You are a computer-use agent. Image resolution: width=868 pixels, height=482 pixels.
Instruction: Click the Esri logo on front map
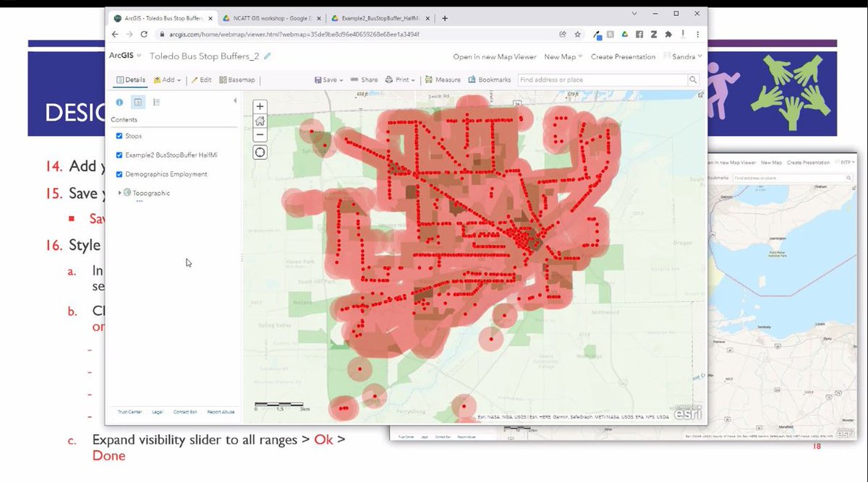tap(688, 413)
